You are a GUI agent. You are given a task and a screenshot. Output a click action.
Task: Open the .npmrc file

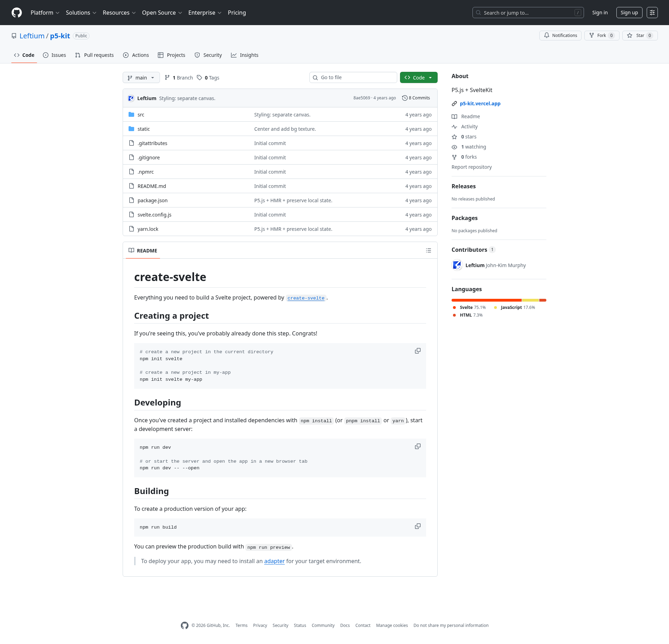pyautogui.click(x=146, y=172)
